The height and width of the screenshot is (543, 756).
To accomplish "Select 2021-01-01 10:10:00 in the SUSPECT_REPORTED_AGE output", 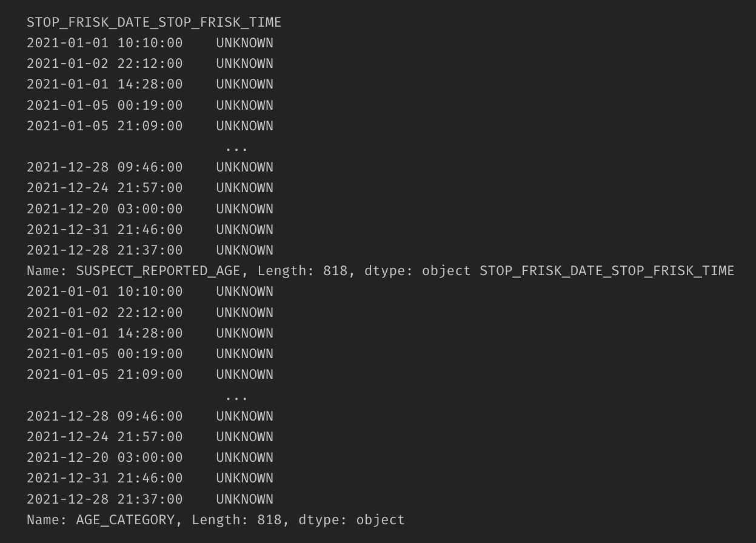I will (x=104, y=43).
